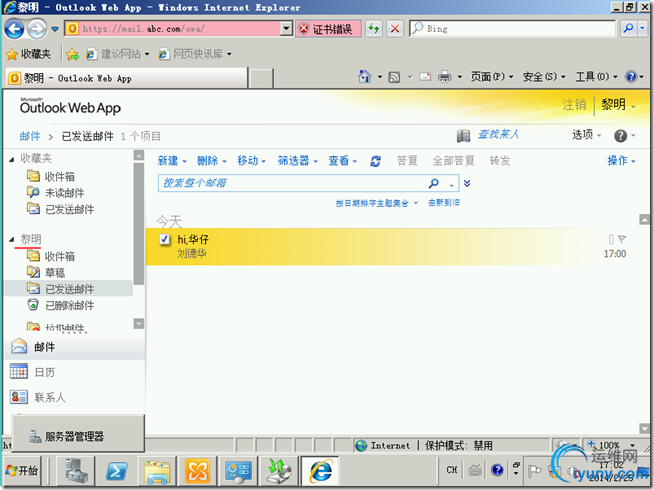Image resolution: width=654 pixels, height=490 pixels.
Task: Open the 移动 dropdown menu
Action: tap(251, 161)
